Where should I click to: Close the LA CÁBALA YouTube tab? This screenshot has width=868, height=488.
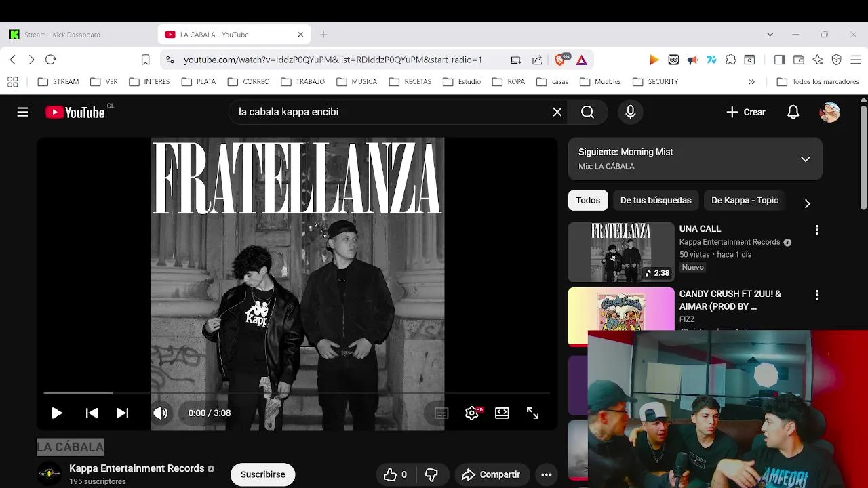pos(300,35)
